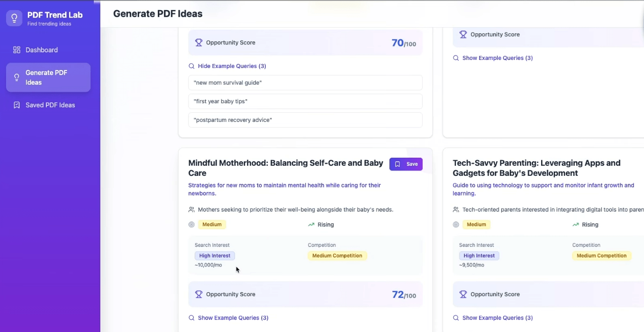This screenshot has width=644, height=332.
Task: Click trophy icon beside the 70/100 Opportunity Score
Action: (x=199, y=43)
